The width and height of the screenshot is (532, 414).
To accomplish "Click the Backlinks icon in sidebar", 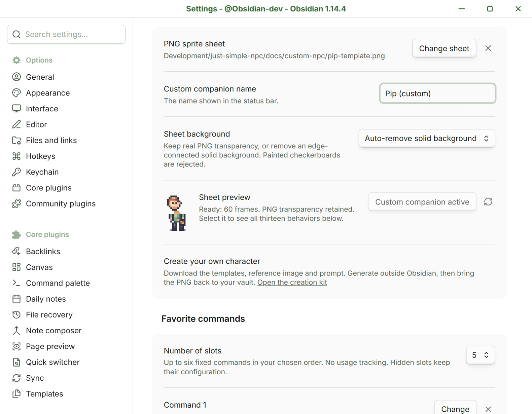I will (x=16, y=251).
